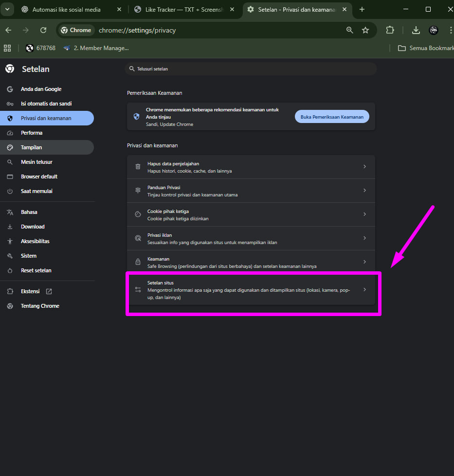Select Isi otomatis dan sandi in sidebar
The height and width of the screenshot is (476, 454).
pyautogui.click(x=46, y=104)
